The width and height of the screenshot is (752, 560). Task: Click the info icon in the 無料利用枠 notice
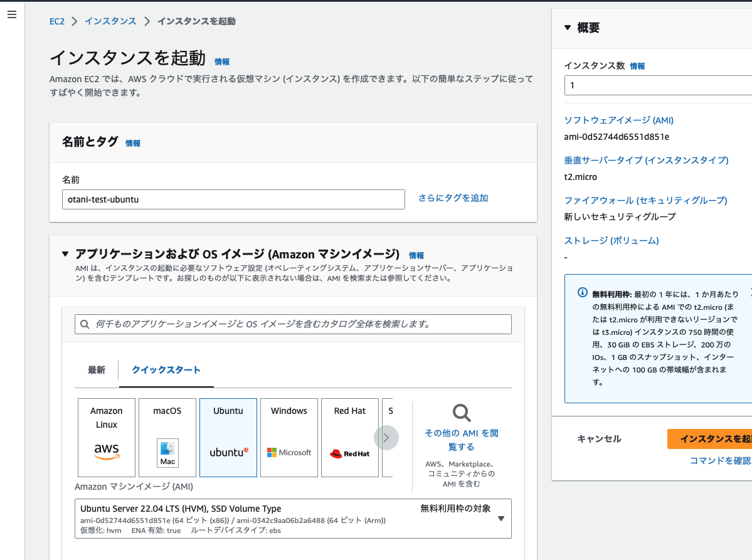(582, 292)
